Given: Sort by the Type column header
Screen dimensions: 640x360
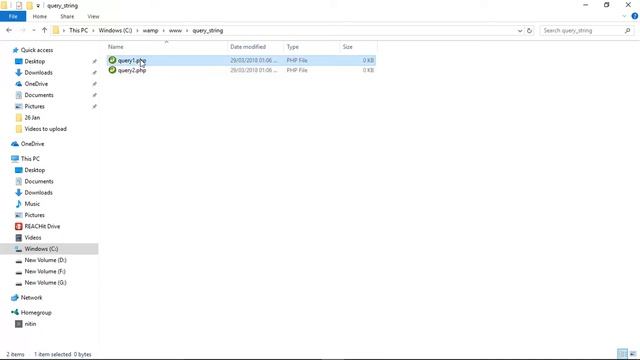Looking at the screenshot, I should [311, 47].
